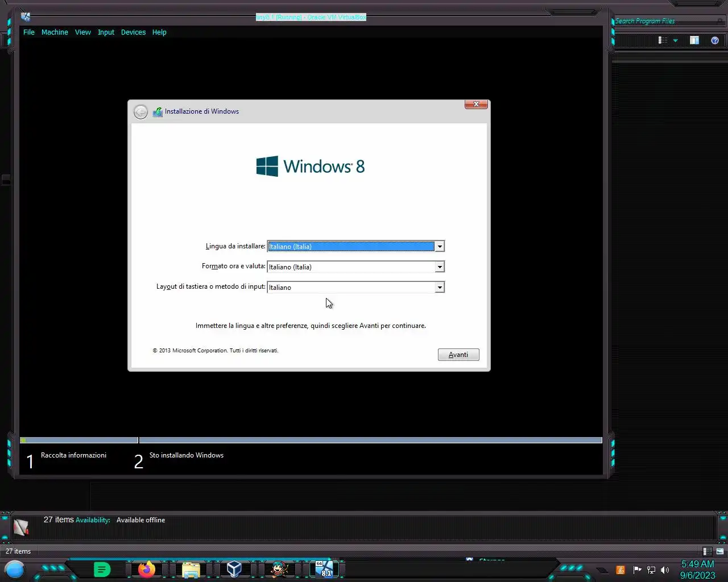Open Action Center flag icon in tray

pos(637,569)
